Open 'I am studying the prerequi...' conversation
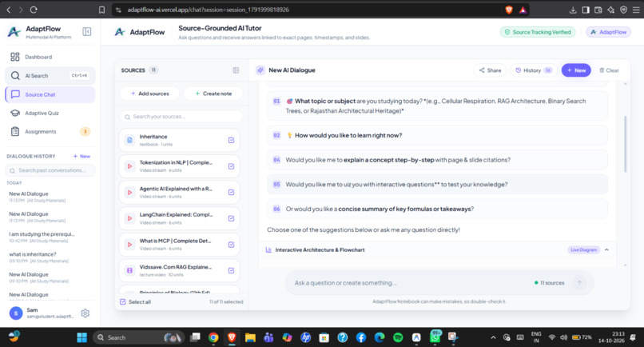This screenshot has width=644, height=347. click(50, 237)
